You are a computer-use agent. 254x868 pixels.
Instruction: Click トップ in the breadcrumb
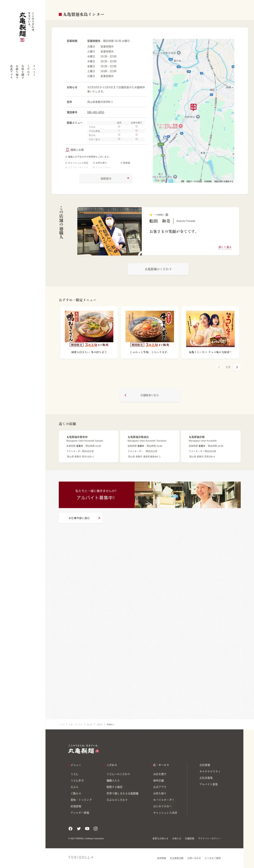click(x=62, y=724)
